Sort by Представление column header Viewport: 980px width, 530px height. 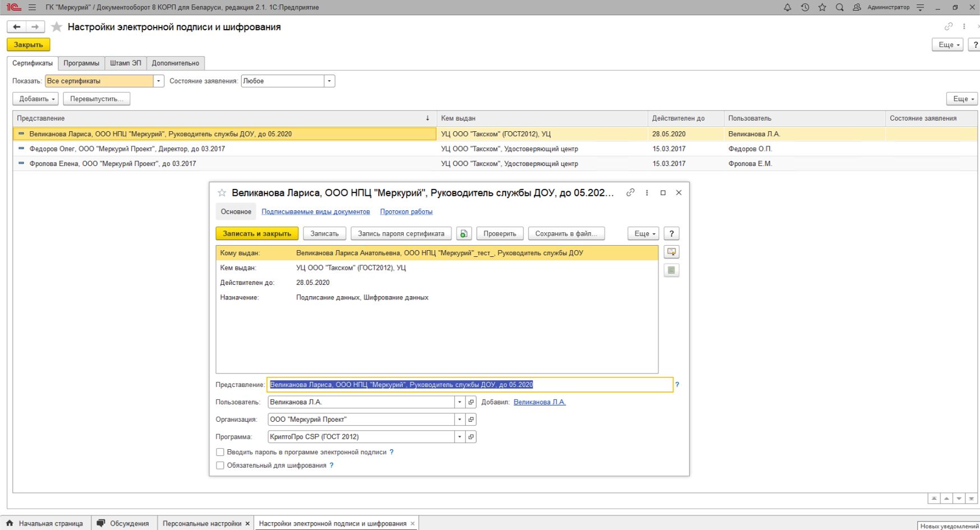coord(224,118)
